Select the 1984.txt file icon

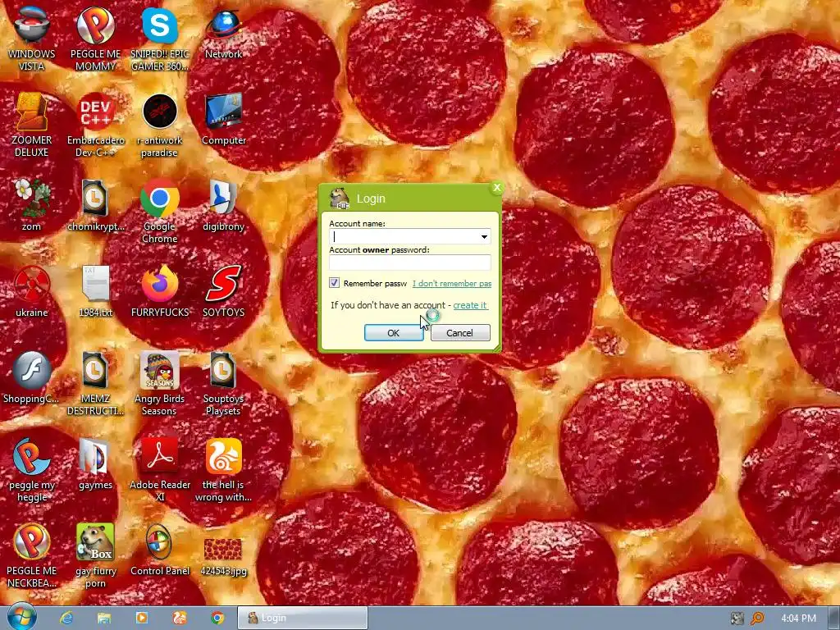pos(95,291)
